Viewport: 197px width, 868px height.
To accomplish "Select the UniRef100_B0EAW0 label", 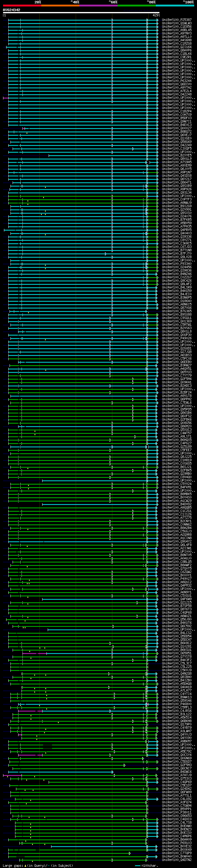I will coord(177,826).
